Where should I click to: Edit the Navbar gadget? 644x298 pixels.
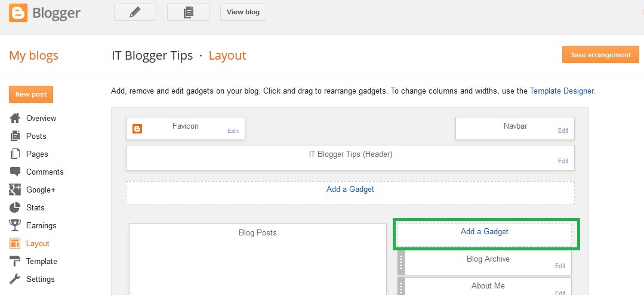tap(563, 131)
